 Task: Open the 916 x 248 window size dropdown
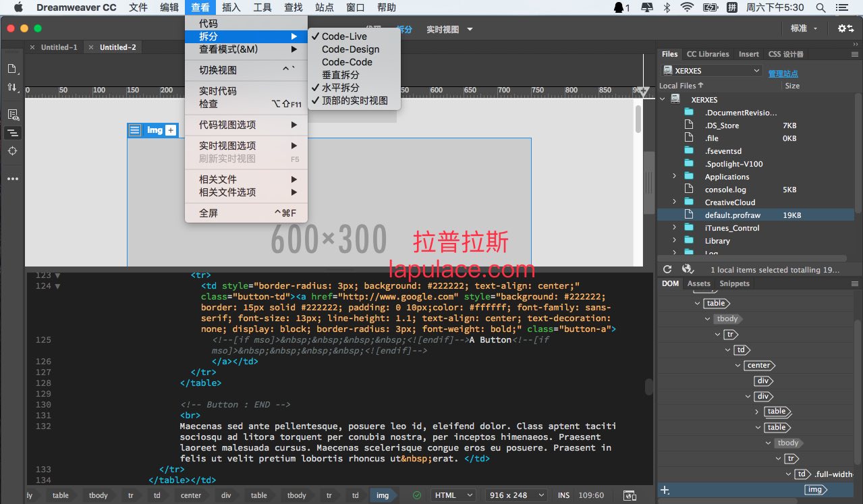pos(517,495)
